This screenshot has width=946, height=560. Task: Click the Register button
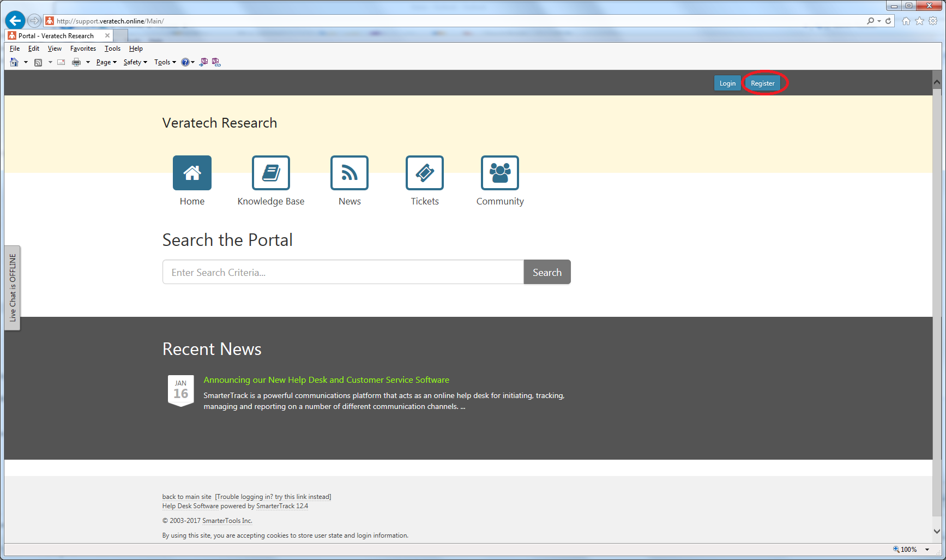pos(762,83)
